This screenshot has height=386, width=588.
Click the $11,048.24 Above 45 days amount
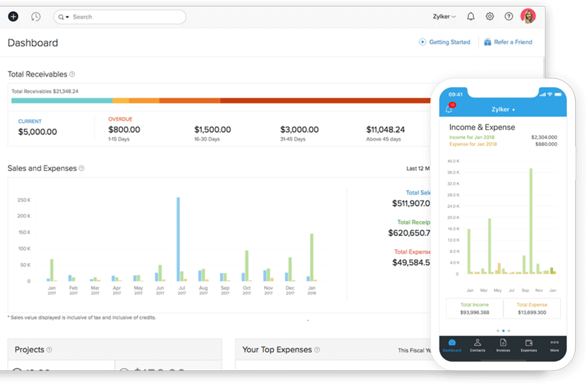(385, 130)
